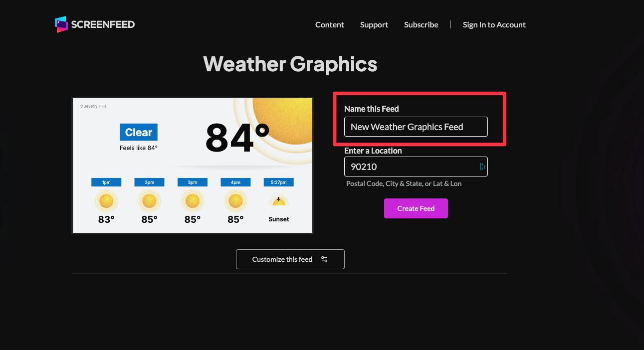Click the 84° current temperature display
The height and width of the screenshot is (350, 644).
(x=237, y=138)
